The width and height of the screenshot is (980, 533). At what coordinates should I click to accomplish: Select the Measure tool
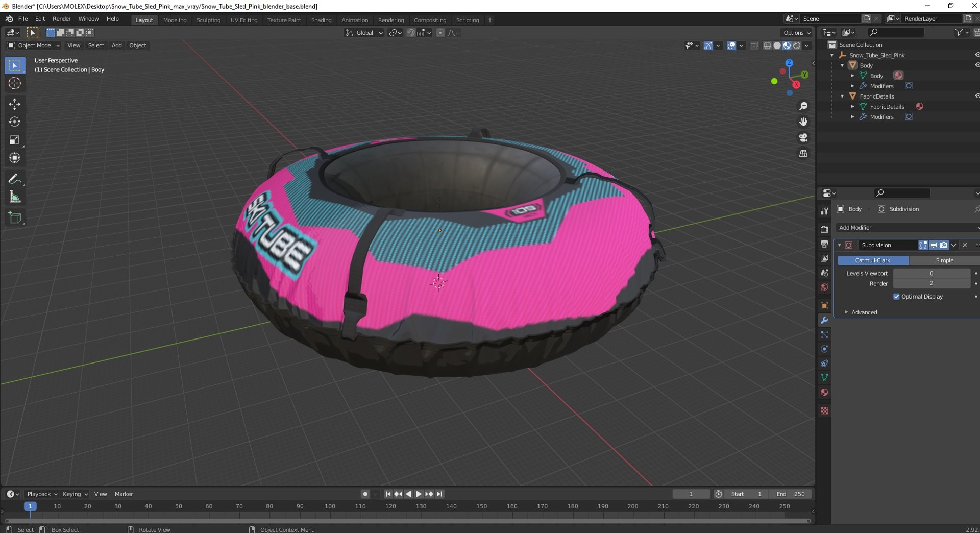pos(15,197)
